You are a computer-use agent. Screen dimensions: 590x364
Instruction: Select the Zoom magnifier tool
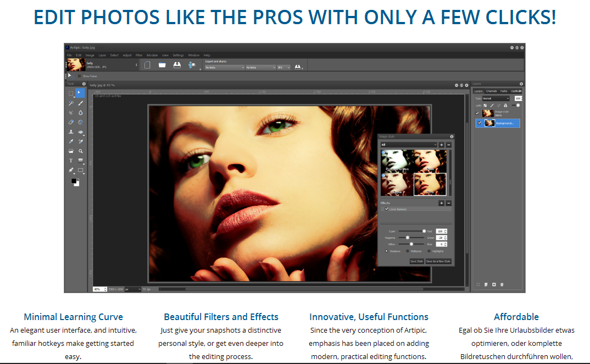(81, 151)
